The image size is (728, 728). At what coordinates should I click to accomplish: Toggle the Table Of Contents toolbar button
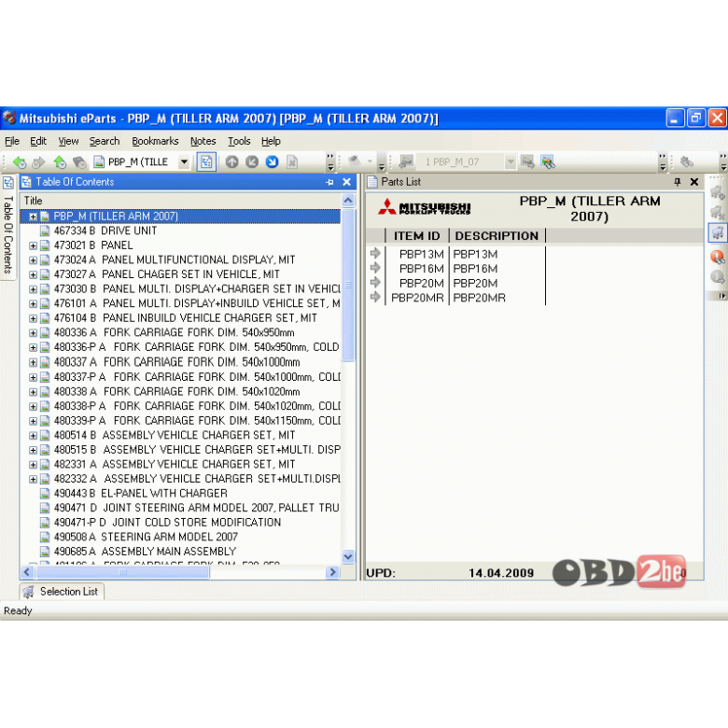(x=206, y=162)
